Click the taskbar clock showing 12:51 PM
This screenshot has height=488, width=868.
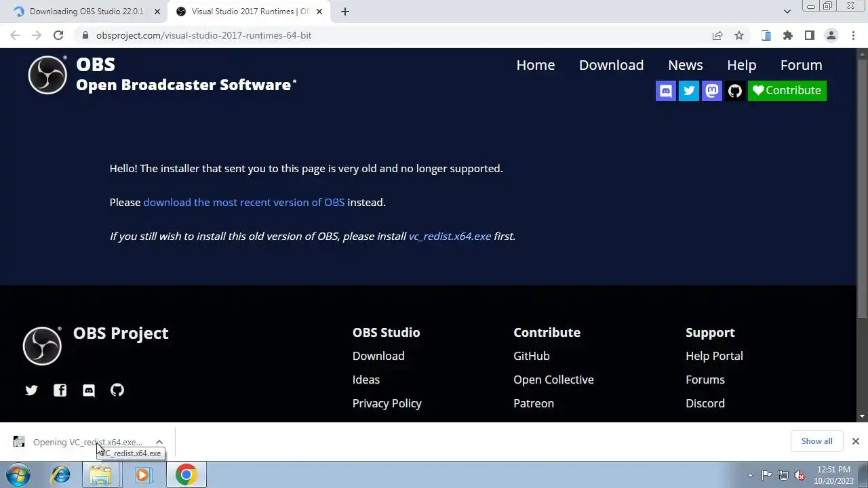tap(833, 475)
